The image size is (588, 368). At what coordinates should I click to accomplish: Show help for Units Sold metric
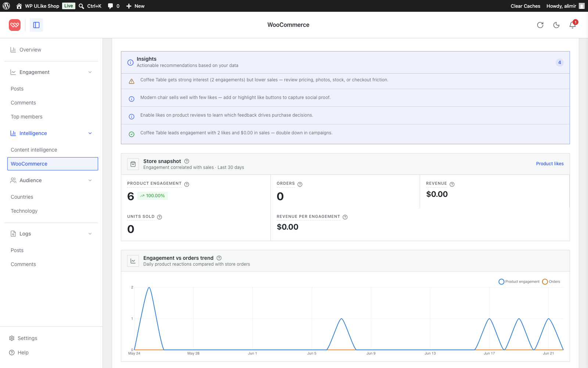[159, 217]
